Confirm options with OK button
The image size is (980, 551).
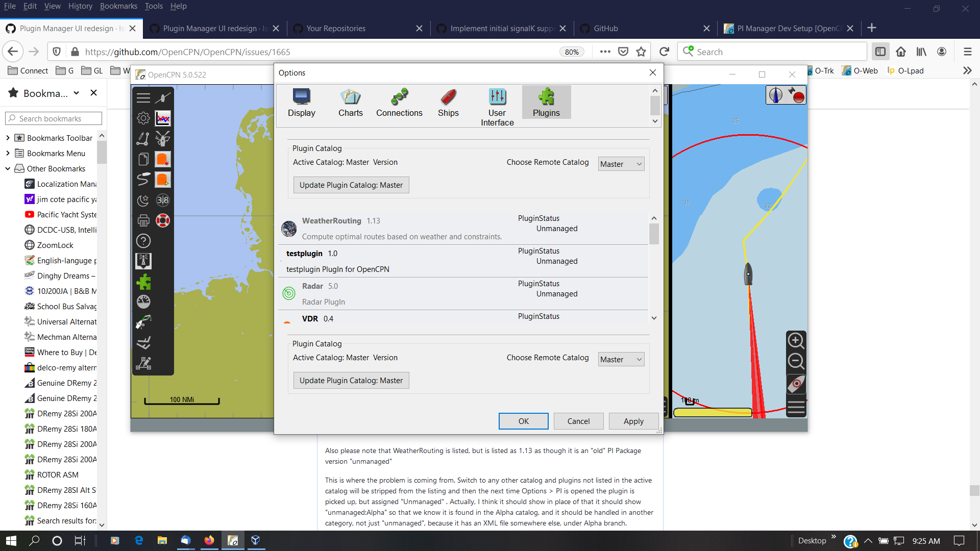pos(524,421)
